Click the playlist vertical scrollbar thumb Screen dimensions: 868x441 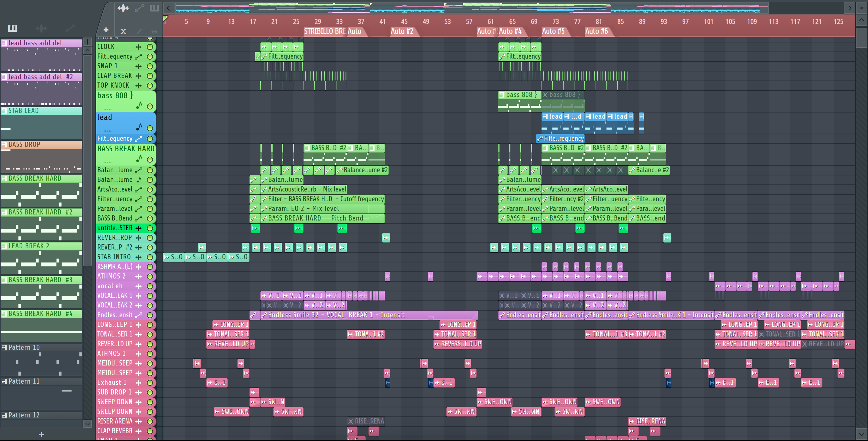tap(861, 37)
